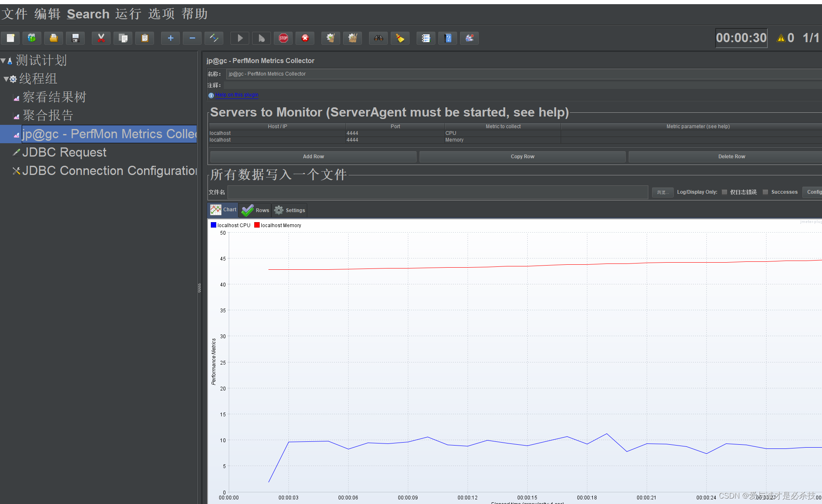Image resolution: width=822 pixels, height=504 pixels.
Task: Open the 运行 menu
Action: (128, 14)
